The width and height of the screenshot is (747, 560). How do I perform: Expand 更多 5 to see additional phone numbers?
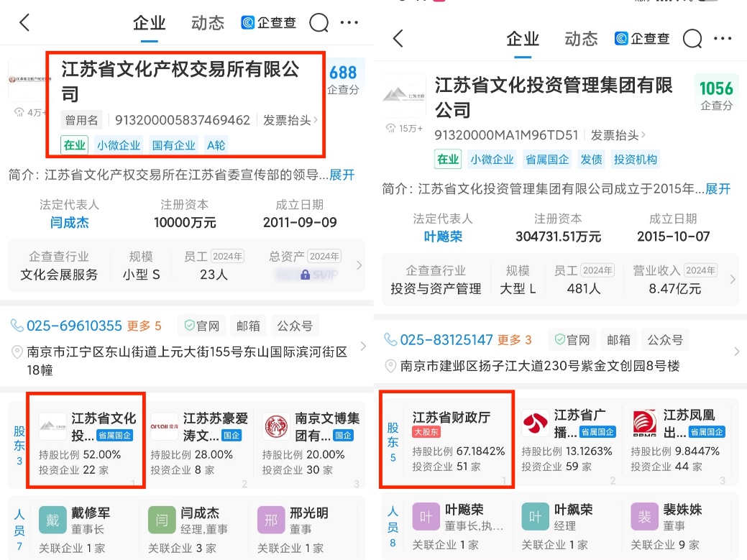139,325
